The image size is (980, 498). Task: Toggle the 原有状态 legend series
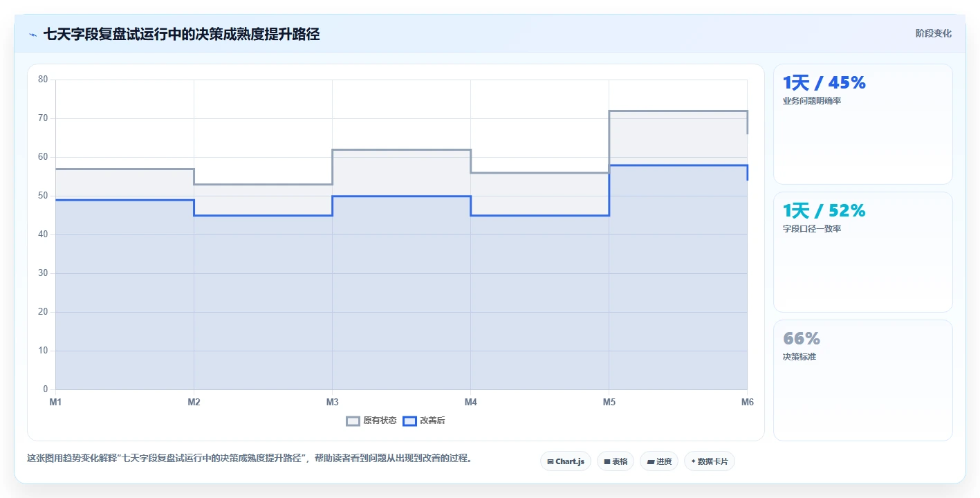tap(371, 421)
